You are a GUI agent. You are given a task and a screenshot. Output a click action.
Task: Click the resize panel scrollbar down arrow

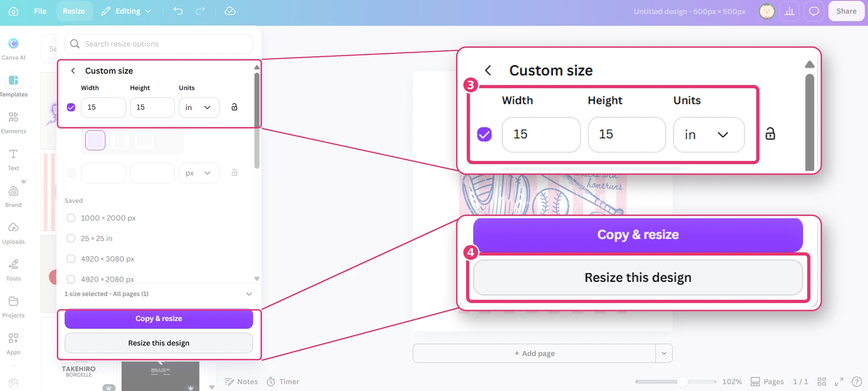click(x=257, y=279)
